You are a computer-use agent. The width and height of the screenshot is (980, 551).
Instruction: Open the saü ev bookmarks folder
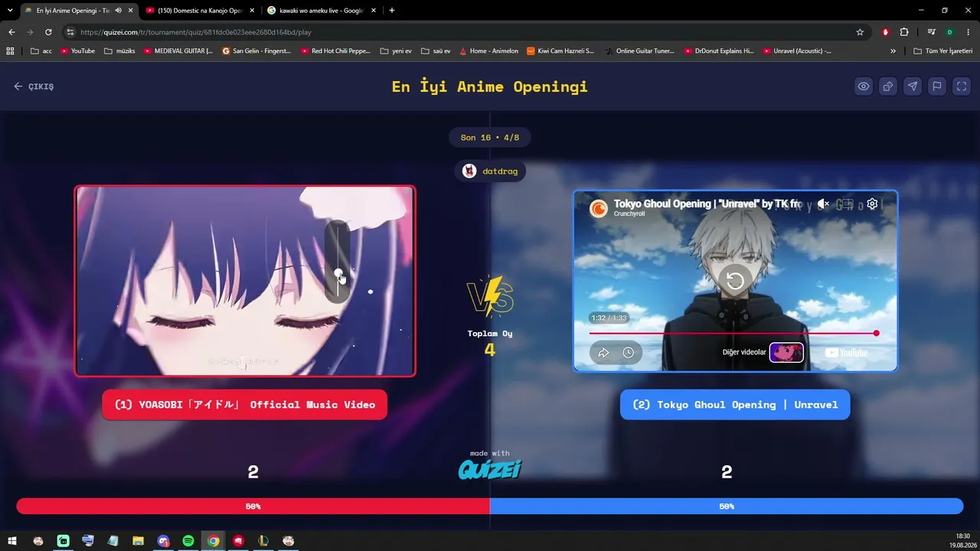click(x=436, y=51)
